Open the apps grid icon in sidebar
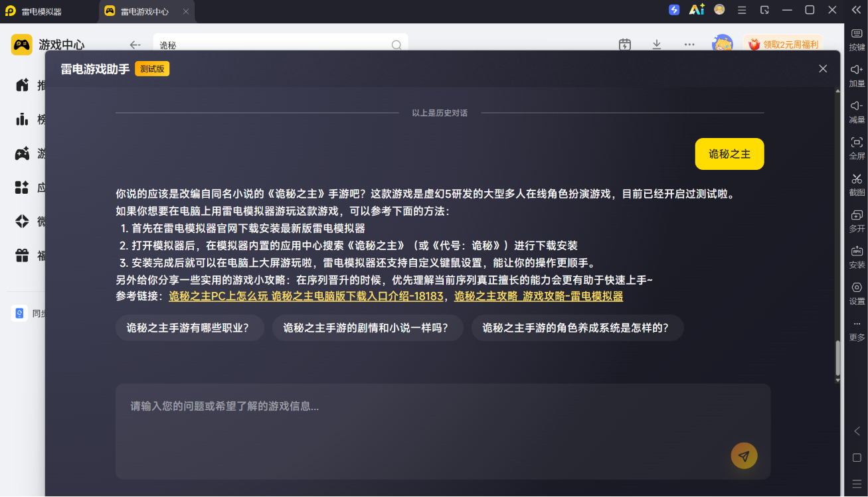 [x=22, y=187]
